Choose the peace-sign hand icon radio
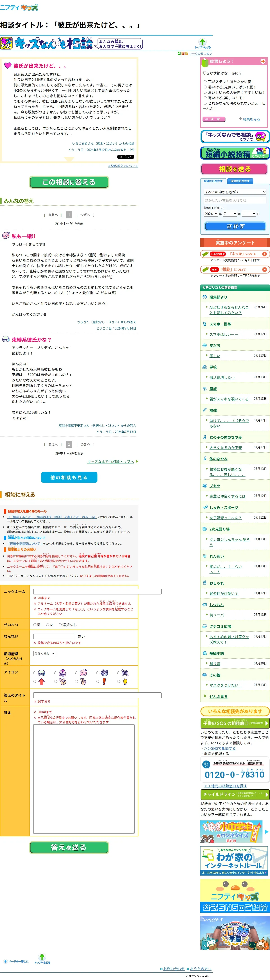This screenshot has height=980, width=270. (x=77, y=681)
